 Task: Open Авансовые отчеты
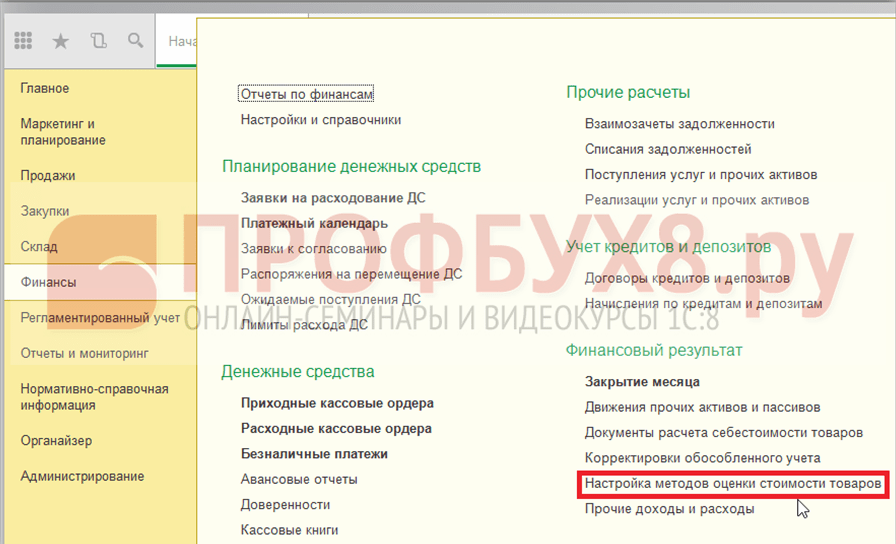click(x=299, y=479)
